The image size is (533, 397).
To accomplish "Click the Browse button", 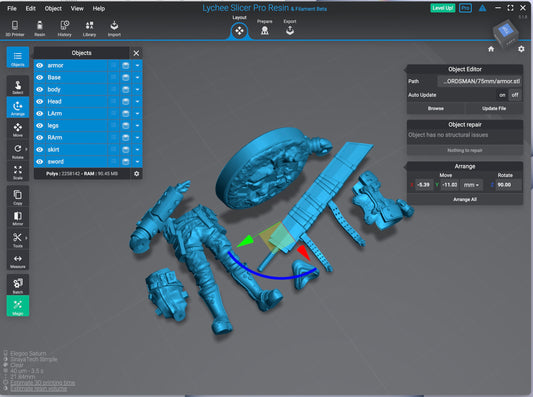I will [x=436, y=108].
